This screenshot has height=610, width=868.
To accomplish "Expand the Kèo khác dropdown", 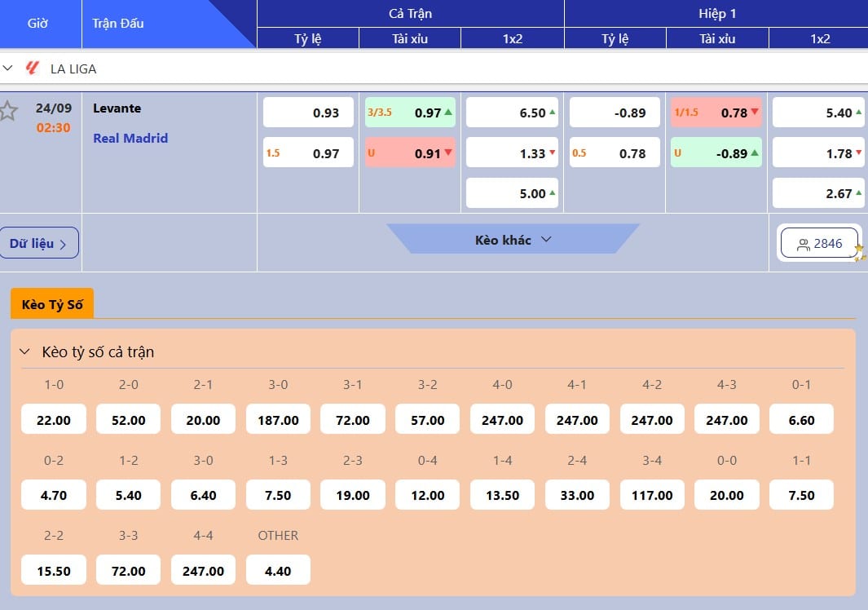I will [x=513, y=240].
